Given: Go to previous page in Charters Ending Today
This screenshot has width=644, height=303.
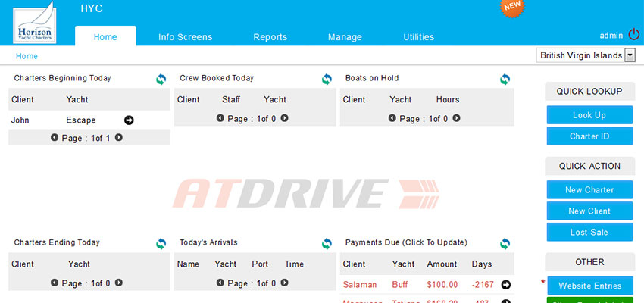Looking at the screenshot, I should coord(55,283).
